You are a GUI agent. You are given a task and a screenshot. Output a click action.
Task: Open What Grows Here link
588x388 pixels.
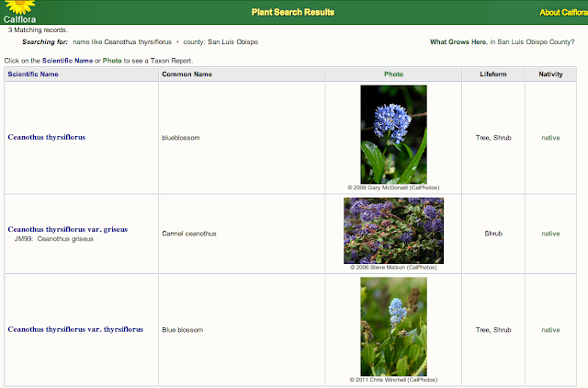(x=458, y=42)
